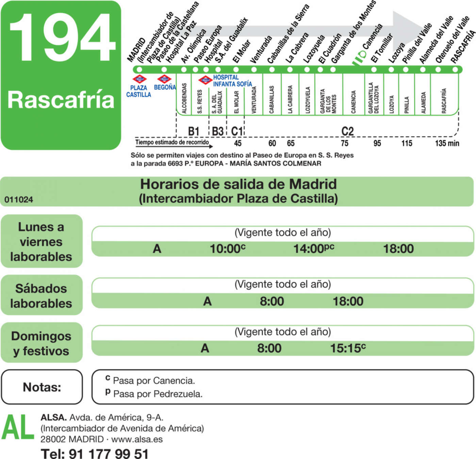Viewport: 476px width, 459px height.
Task: Click the blue 'PLAZA CASTILLA' metro label
Action: coord(138,91)
